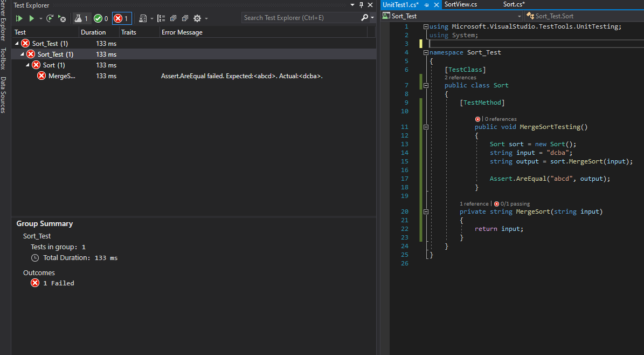
Task: Click the TestMethod attribute in code
Action: pyautogui.click(x=482, y=103)
